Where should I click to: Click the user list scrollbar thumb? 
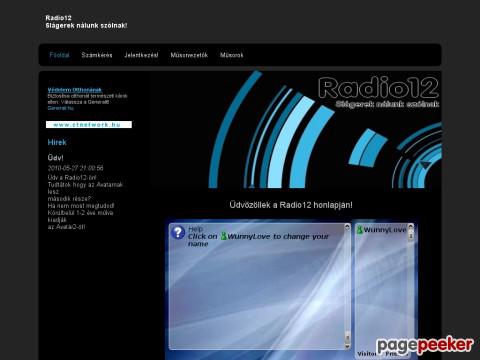pos(411,236)
